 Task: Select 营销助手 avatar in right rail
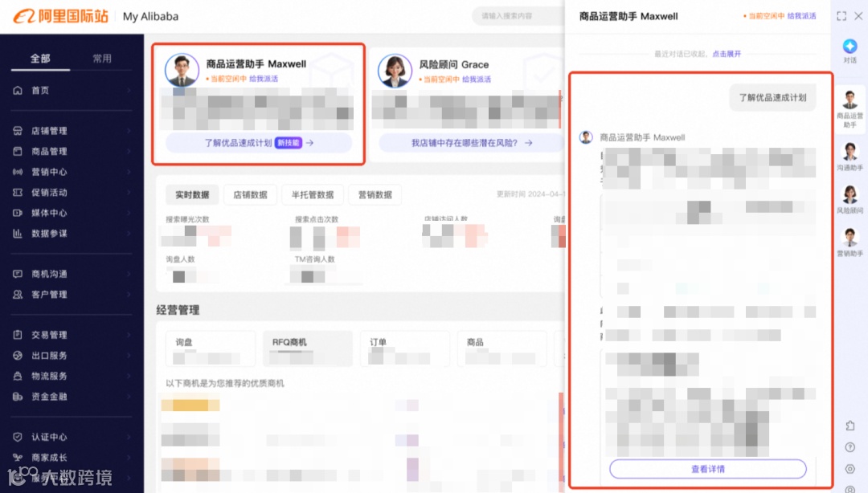850,237
